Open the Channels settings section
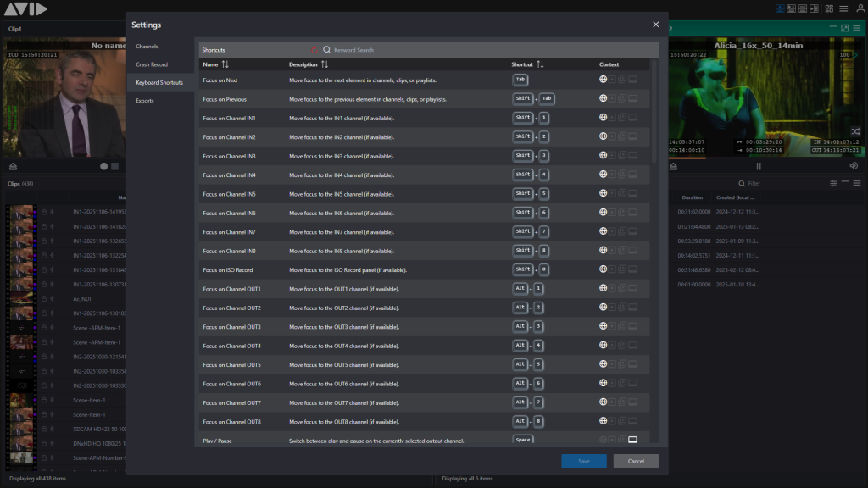The height and width of the screenshot is (488, 868). click(147, 46)
